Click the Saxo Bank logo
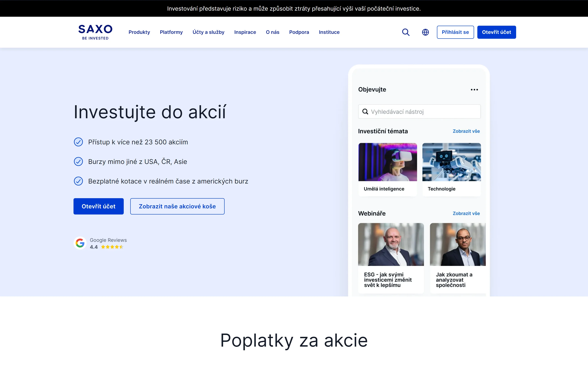This screenshot has height=367, width=588. tap(95, 32)
